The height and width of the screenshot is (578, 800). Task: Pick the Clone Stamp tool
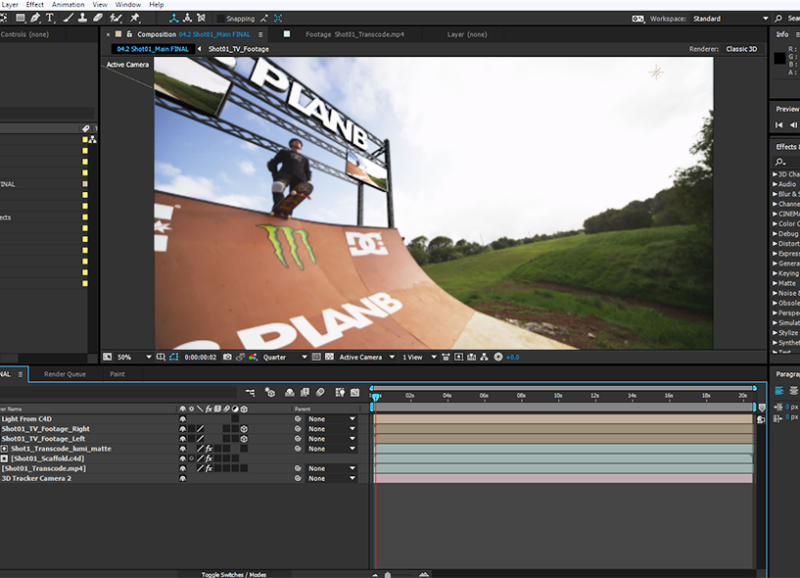tap(82, 18)
